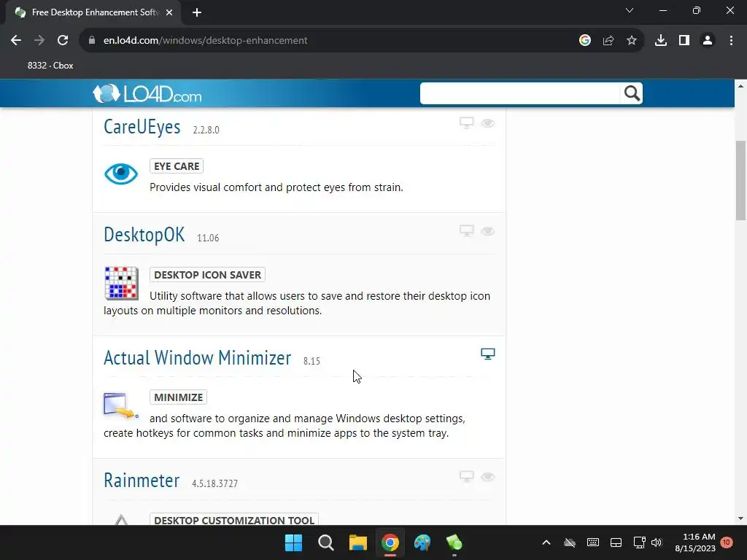
Task: Open File Explorer from taskbar
Action: (x=357, y=542)
